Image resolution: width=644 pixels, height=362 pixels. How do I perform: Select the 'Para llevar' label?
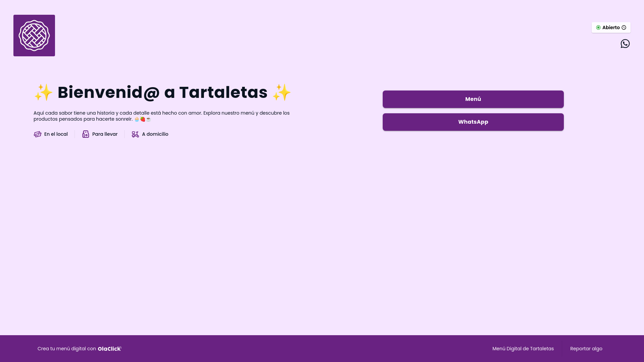coord(105,134)
